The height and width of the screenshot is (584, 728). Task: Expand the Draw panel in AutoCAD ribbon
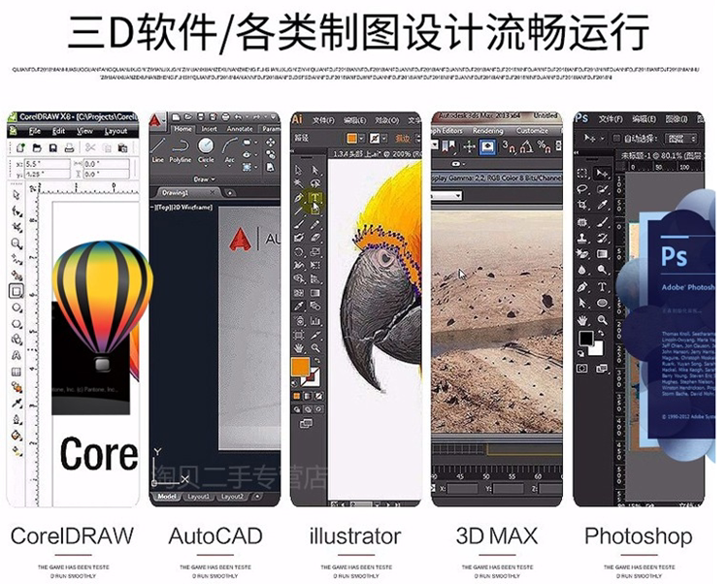click(205, 179)
